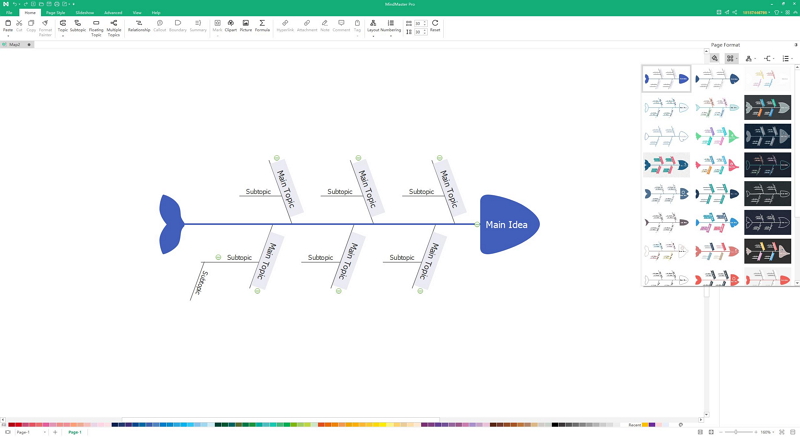Pick the red swatch in color bar
The height and width of the screenshot is (437, 800).
pyautogui.click(x=12, y=424)
